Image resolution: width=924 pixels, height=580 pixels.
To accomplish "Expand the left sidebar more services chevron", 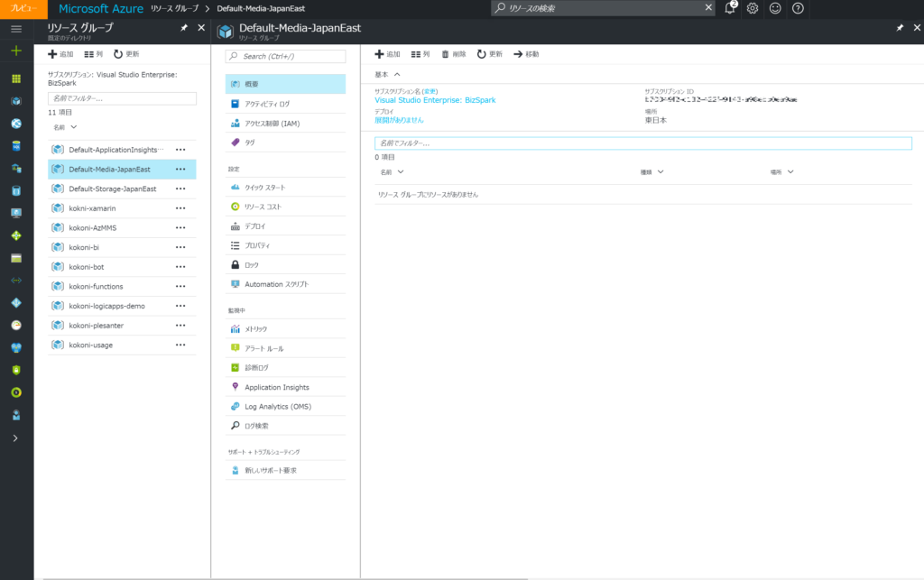I will pyautogui.click(x=16, y=437).
